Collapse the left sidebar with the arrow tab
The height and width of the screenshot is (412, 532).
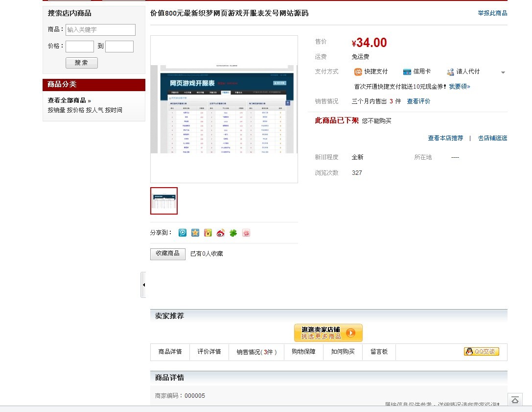143,284
